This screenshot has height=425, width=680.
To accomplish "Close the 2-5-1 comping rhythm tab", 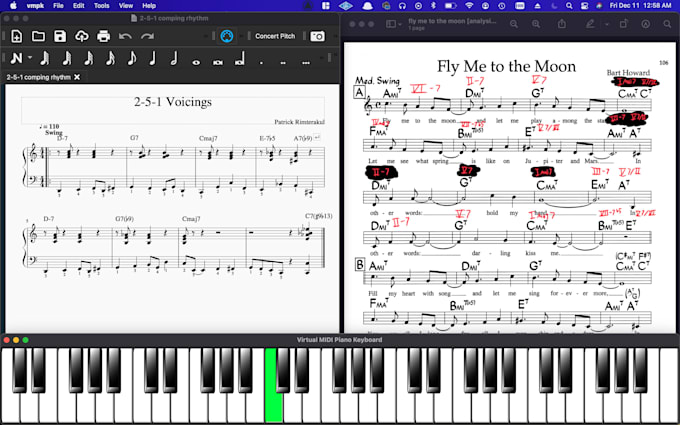I will coord(77,77).
